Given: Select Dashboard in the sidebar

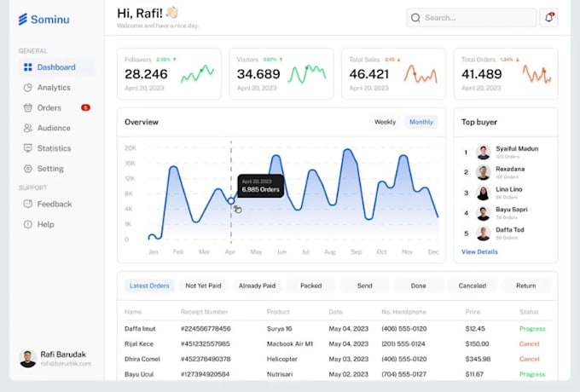Looking at the screenshot, I should (55, 67).
